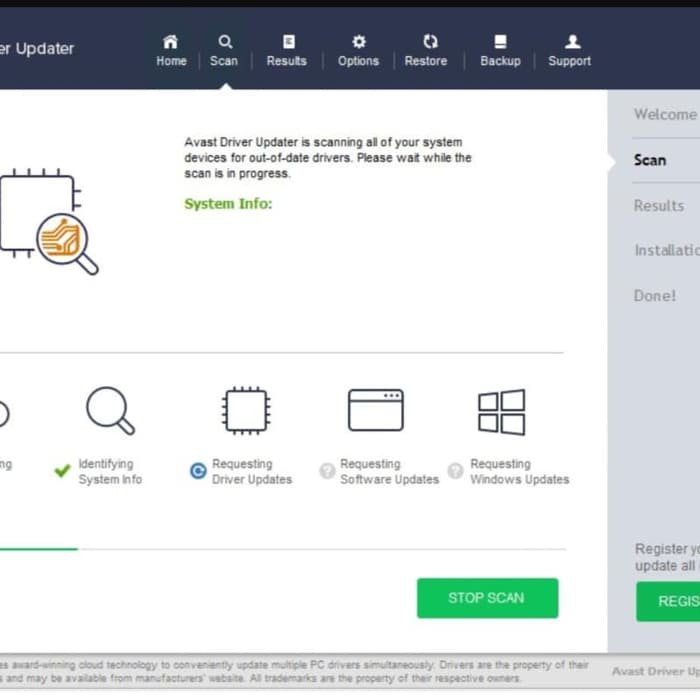Click the large magnifier Identifying System Info icon
This screenshot has height=700, width=700.
coord(110,411)
